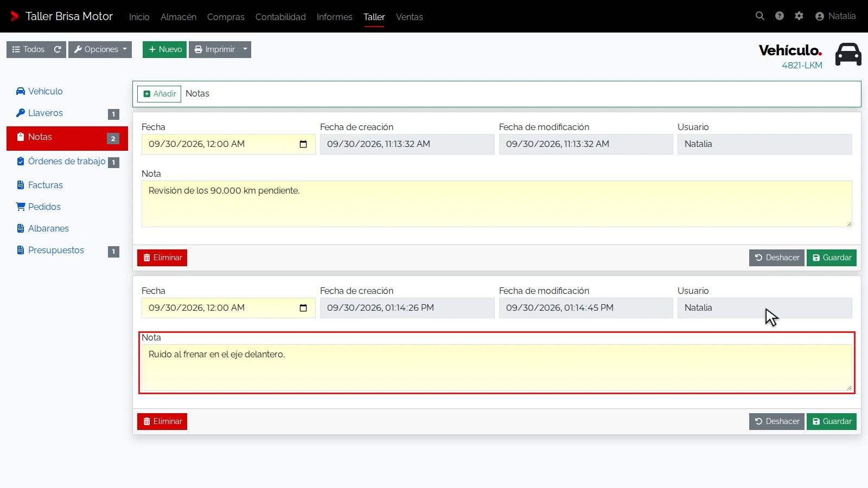Save the Revisión de los 90.000 km note
Screen dimensions: 868x488
pos(832,258)
